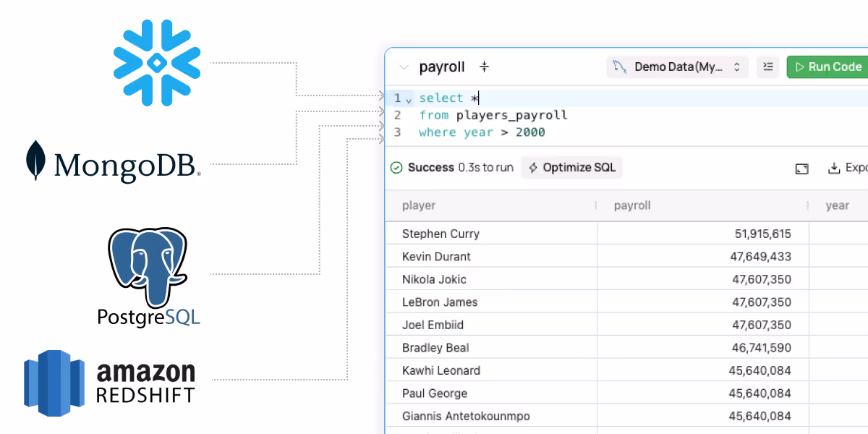Select the Nikola Jokic cell
Screen dimensions: 868x434
[x=491, y=279]
